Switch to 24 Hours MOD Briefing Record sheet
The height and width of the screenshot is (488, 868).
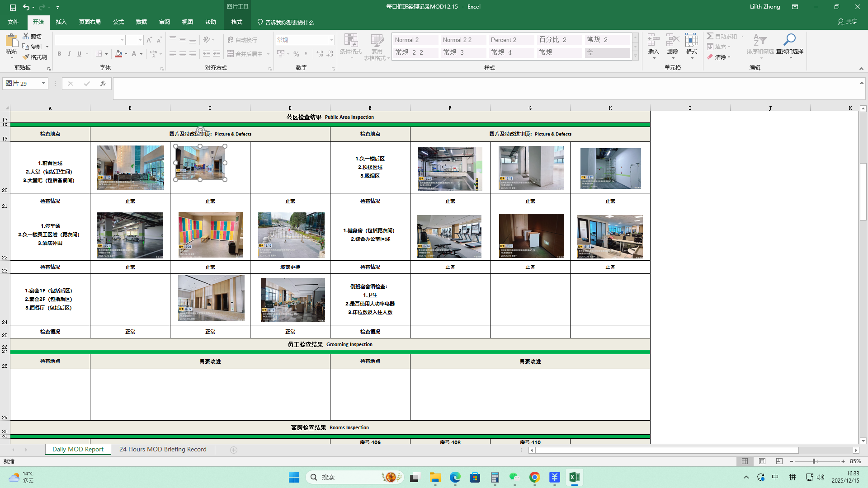pyautogui.click(x=163, y=449)
